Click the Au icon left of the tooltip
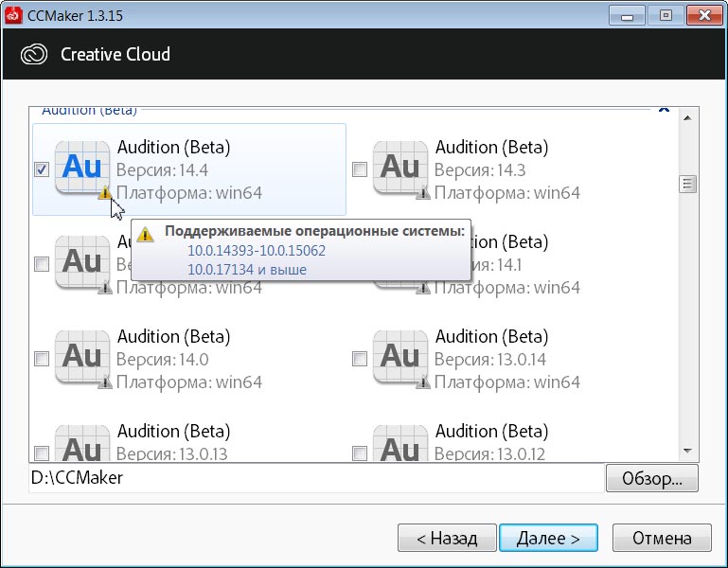Screen dimensions: 728x568 tap(82, 262)
